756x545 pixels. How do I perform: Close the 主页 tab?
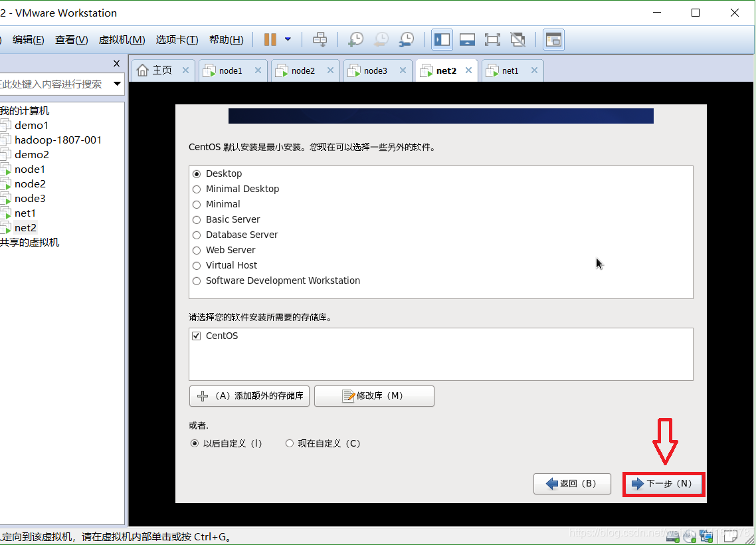click(185, 70)
